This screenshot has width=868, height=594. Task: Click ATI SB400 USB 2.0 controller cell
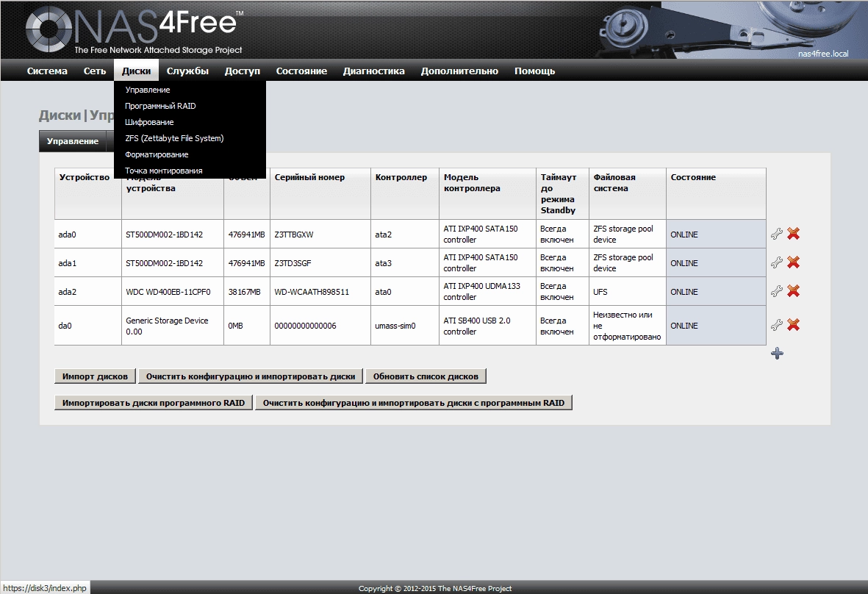[x=488, y=326]
